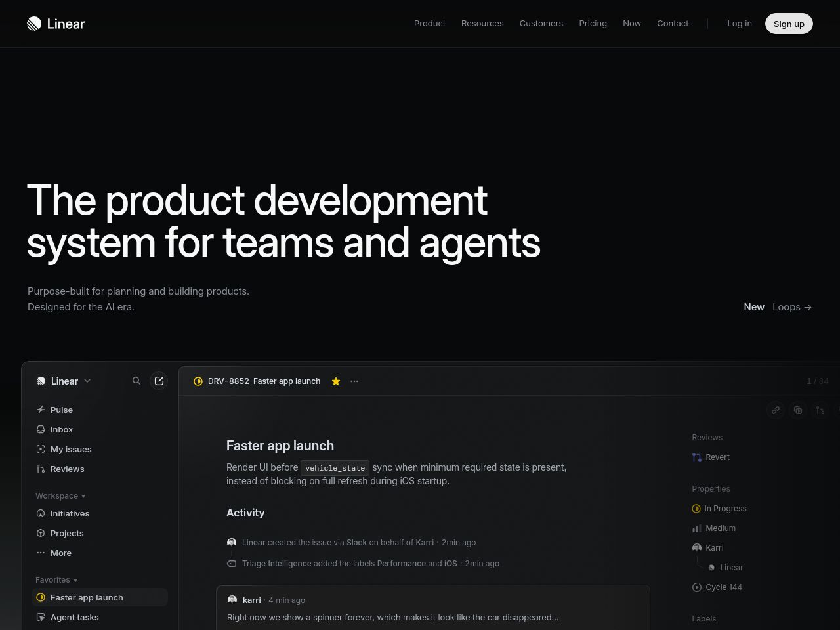
Task: Click the Projects cube icon in the sidebar
Action: tap(41, 533)
